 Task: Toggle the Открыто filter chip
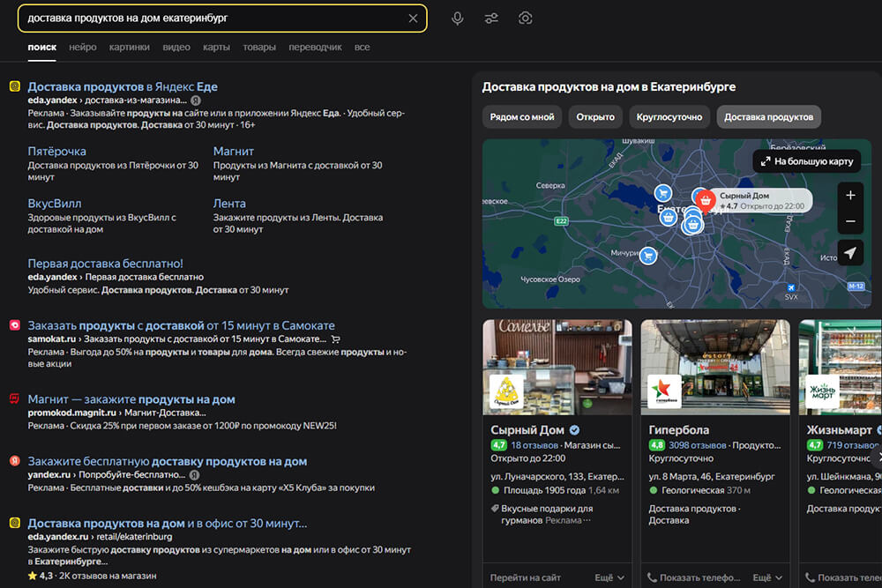[x=595, y=117]
